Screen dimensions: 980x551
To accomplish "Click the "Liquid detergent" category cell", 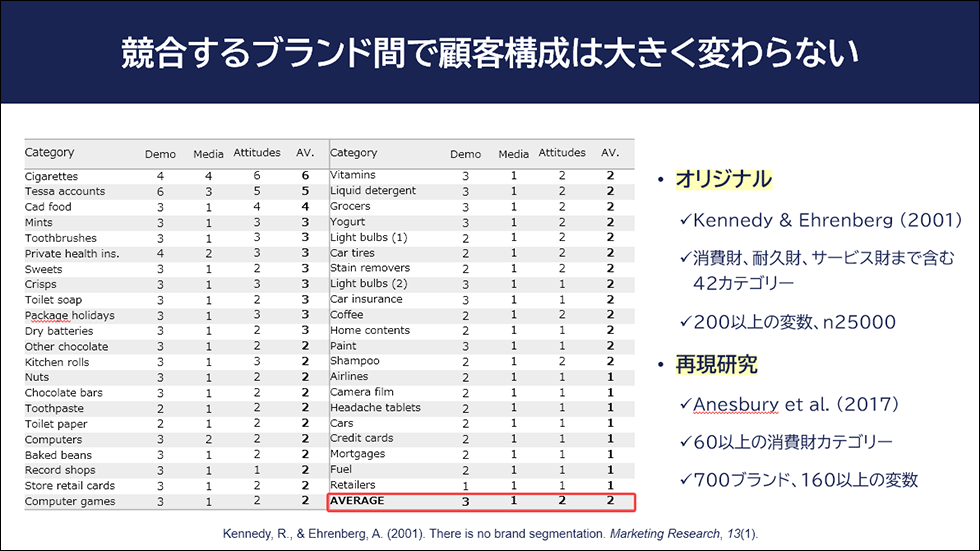I will (373, 191).
